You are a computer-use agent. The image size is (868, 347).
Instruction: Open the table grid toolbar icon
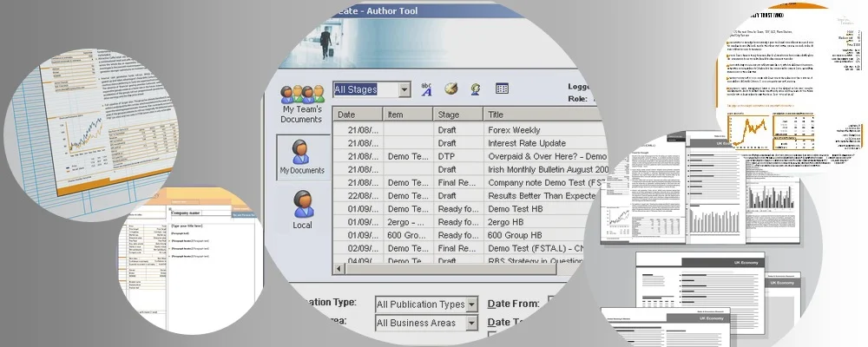click(502, 88)
